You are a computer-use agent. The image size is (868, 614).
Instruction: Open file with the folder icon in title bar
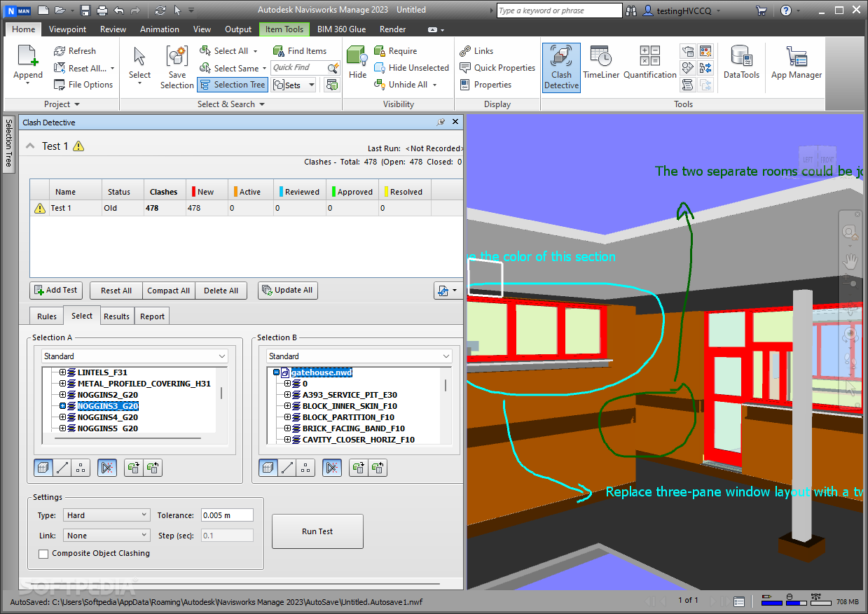tap(60, 11)
